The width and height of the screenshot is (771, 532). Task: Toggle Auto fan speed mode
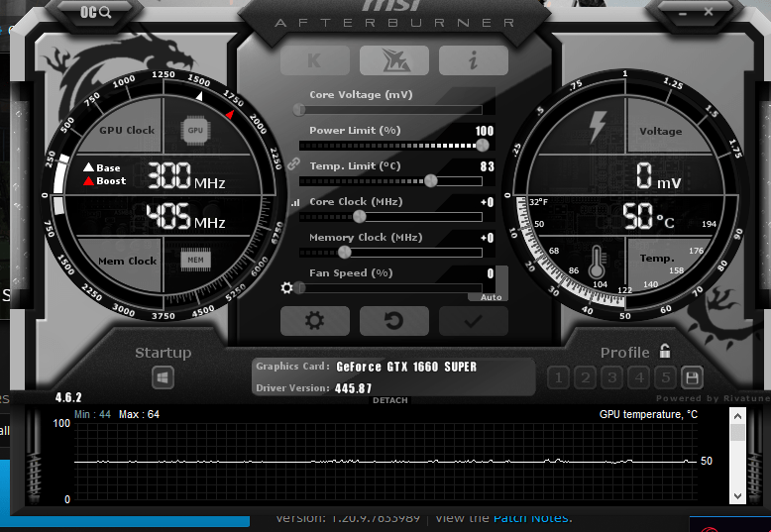(x=491, y=297)
